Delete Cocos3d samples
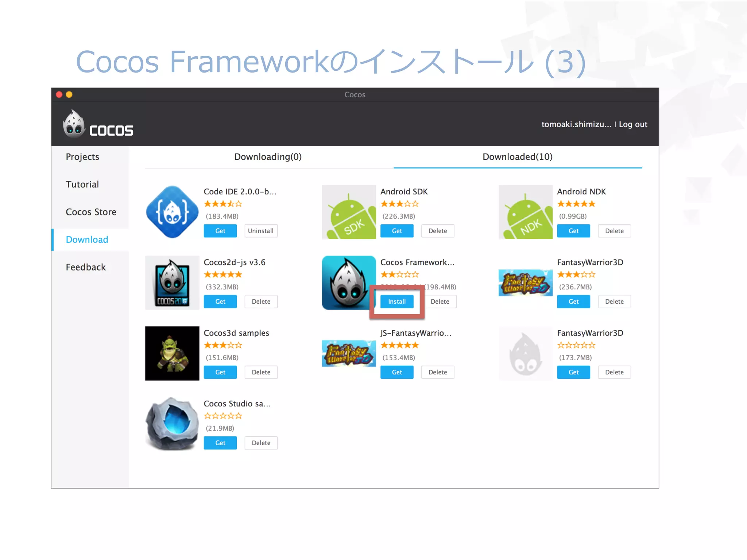The height and width of the screenshot is (560, 747). coord(261,372)
